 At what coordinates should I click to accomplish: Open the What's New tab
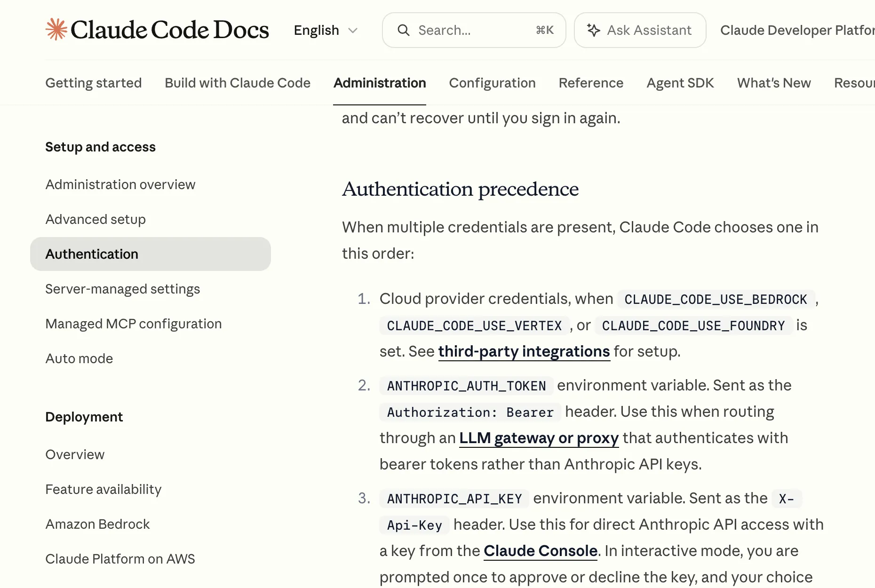click(x=774, y=83)
